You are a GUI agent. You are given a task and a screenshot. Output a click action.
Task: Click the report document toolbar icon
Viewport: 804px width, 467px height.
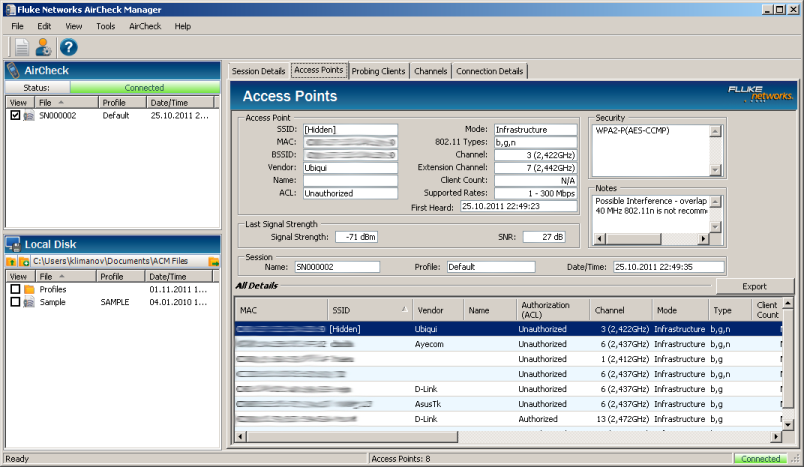(22, 47)
